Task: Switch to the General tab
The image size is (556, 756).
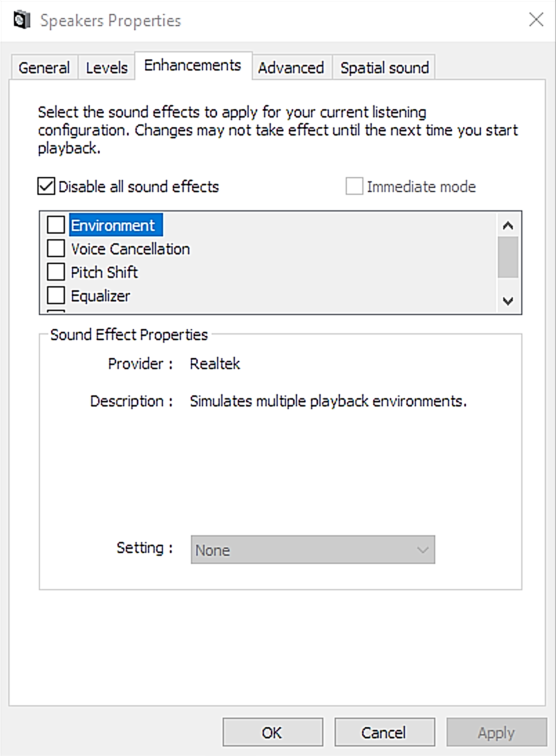Action: [x=44, y=68]
